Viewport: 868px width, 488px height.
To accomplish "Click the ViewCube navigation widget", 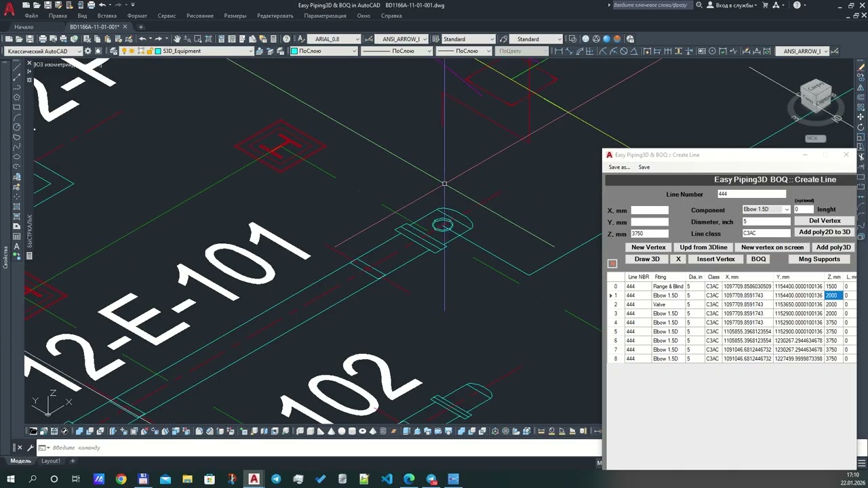I will (x=815, y=96).
